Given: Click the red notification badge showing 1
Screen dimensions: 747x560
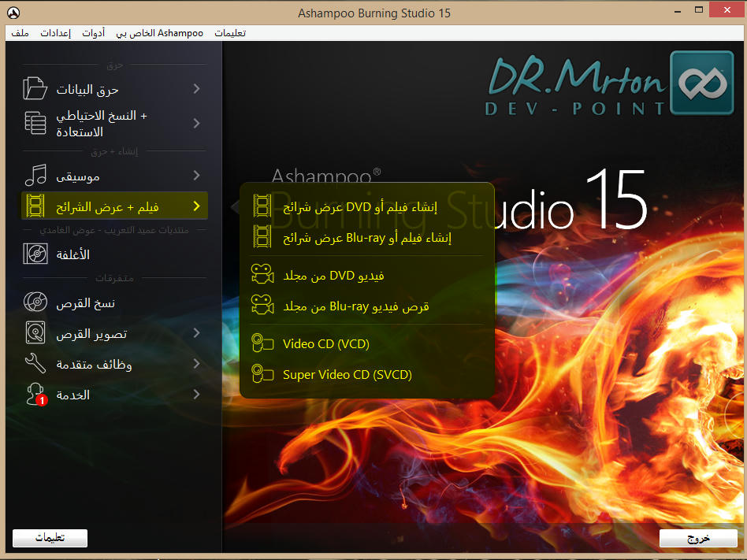Looking at the screenshot, I should [x=42, y=400].
